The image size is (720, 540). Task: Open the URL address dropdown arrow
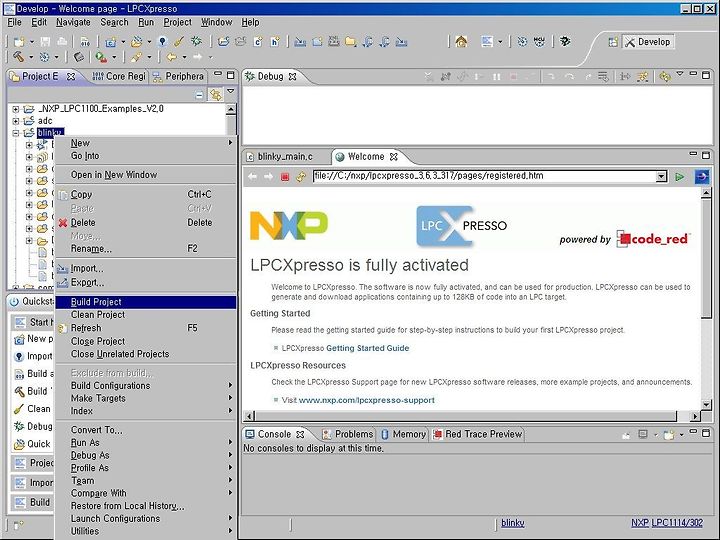(x=661, y=177)
